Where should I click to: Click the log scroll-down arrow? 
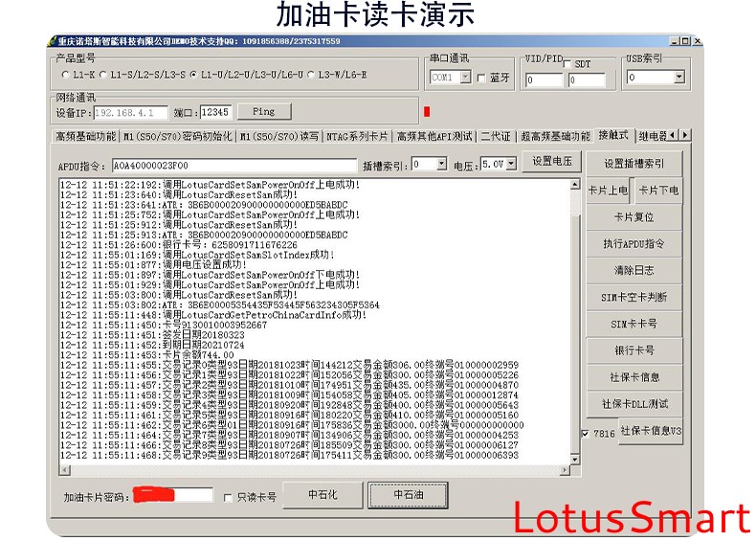575,459
